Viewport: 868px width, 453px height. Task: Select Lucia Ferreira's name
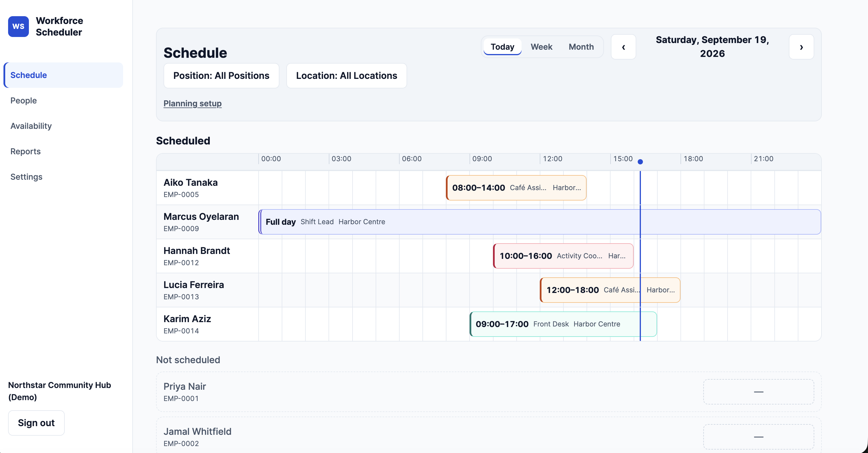pyautogui.click(x=194, y=284)
